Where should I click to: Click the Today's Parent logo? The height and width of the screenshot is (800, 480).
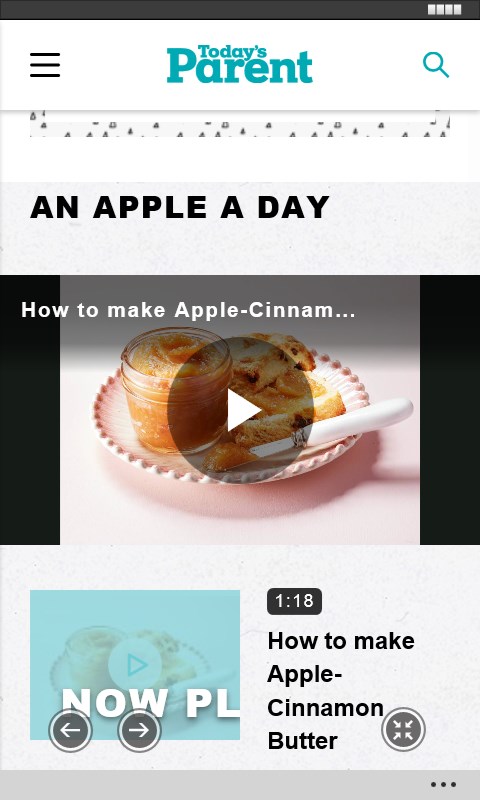tap(239, 64)
